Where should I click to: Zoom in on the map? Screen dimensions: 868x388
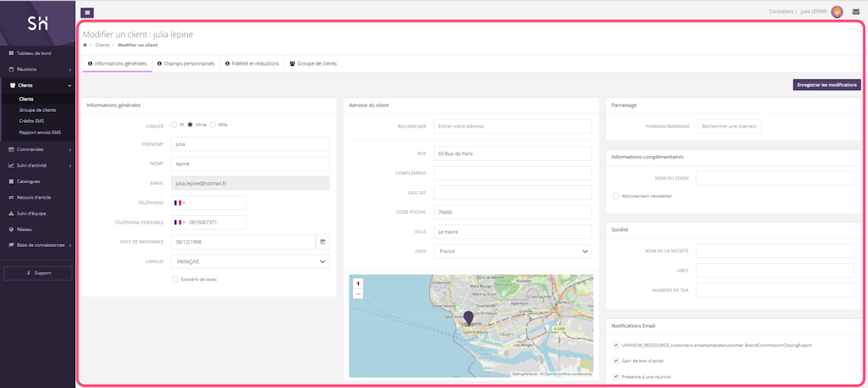[358, 283]
